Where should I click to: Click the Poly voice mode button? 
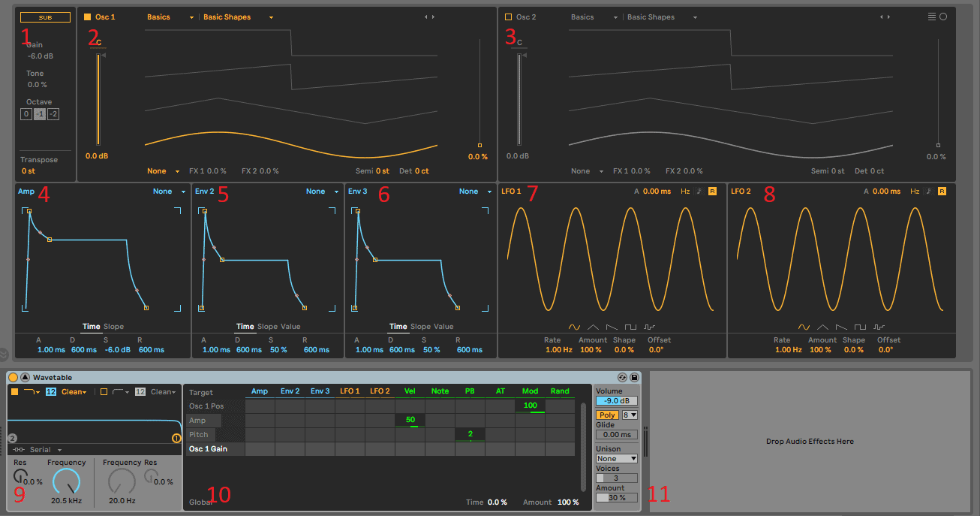(x=606, y=415)
